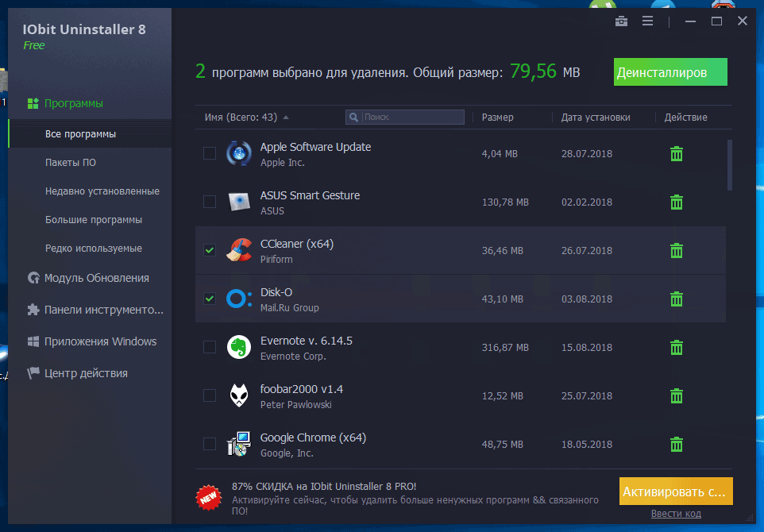Screen dimensions: 764x532
Task: Click the Apple Software Update date 28.07.2018
Action: click(587, 153)
